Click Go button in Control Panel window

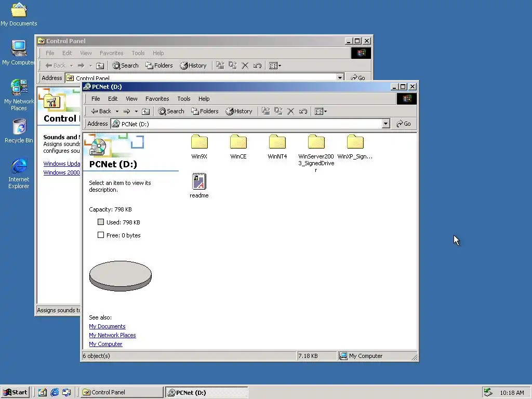[358, 78]
